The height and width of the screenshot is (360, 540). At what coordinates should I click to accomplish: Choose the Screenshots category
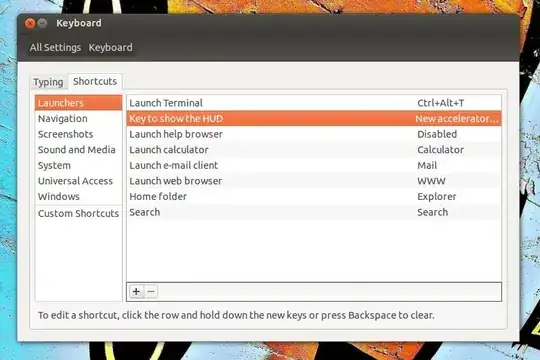[x=79, y=134]
